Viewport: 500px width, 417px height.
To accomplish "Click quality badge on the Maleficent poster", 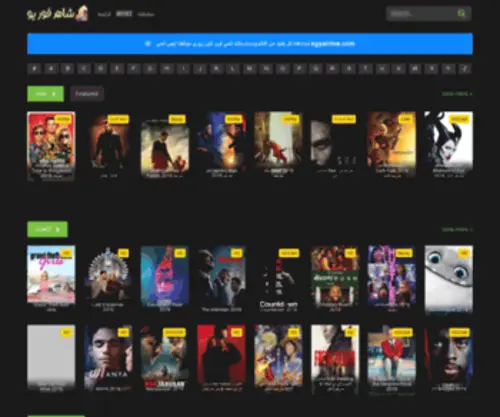I will click(459, 119).
